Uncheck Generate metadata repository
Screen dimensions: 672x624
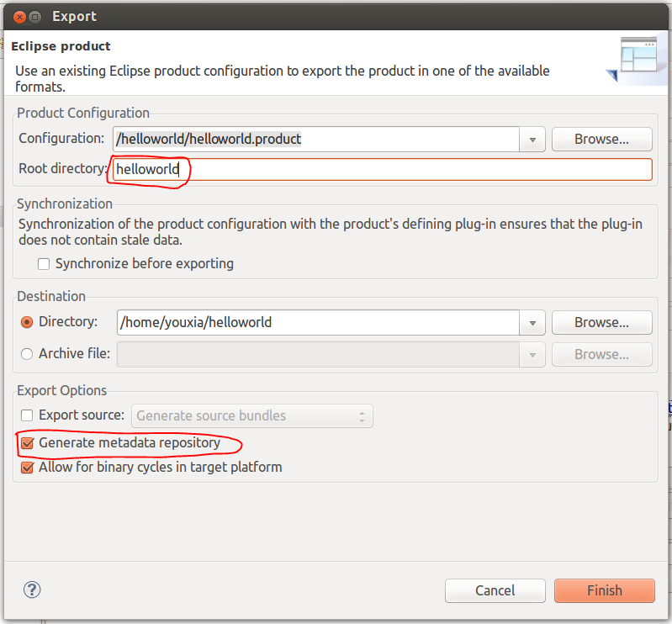(27, 442)
